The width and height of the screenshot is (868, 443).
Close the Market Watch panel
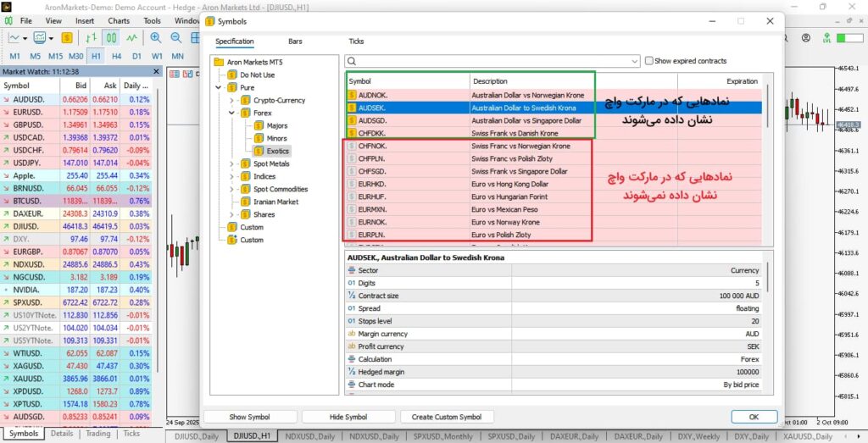[156, 71]
